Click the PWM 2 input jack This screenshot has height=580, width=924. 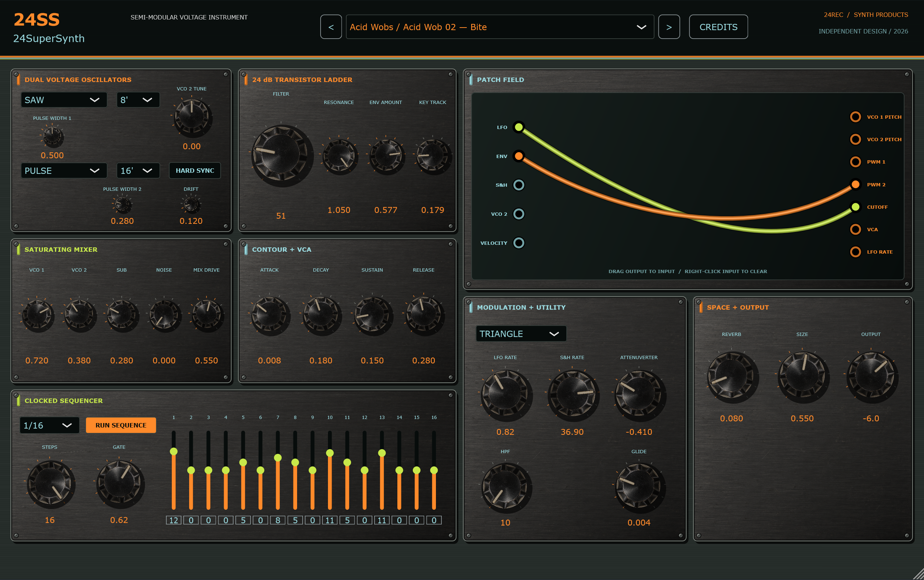coord(855,184)
